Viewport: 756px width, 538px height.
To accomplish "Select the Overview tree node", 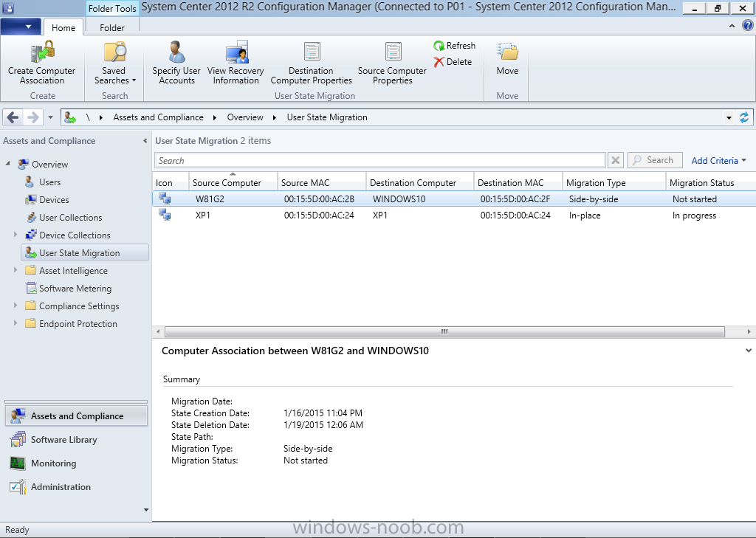I will point(49,164).
